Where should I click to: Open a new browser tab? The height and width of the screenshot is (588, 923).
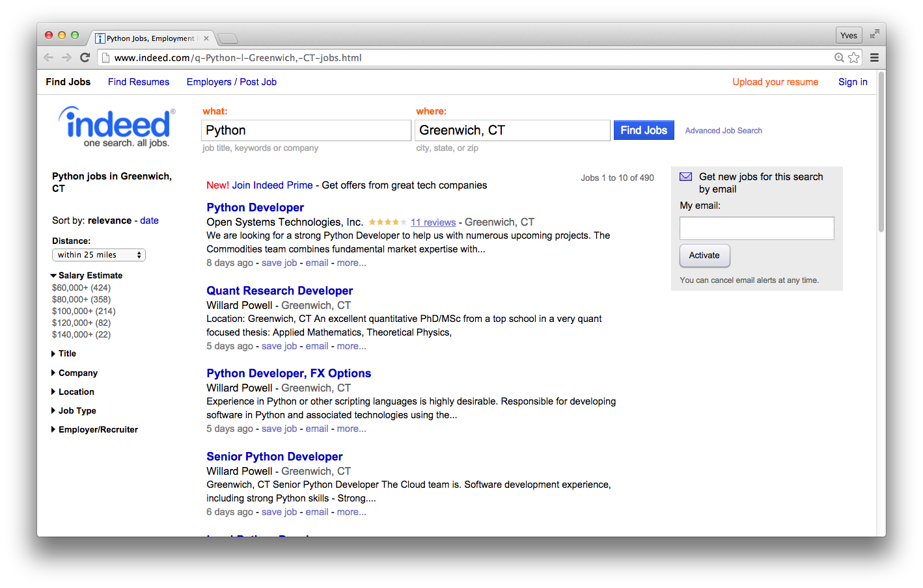coord(228,38)
